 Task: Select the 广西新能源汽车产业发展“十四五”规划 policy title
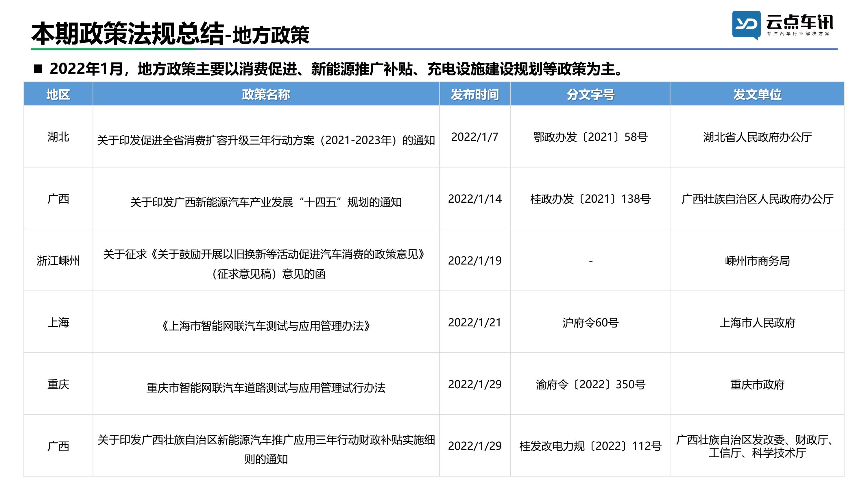pos(266,202)
